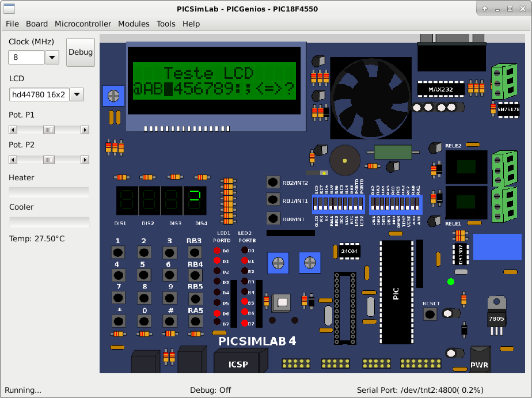Click the PWR power connector

coord(480,360)
